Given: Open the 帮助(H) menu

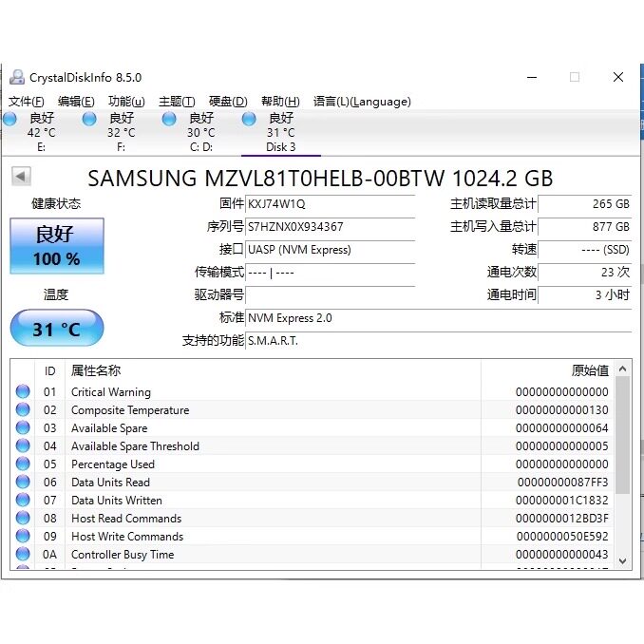Looking at the screenshot, I should (280, 102).
